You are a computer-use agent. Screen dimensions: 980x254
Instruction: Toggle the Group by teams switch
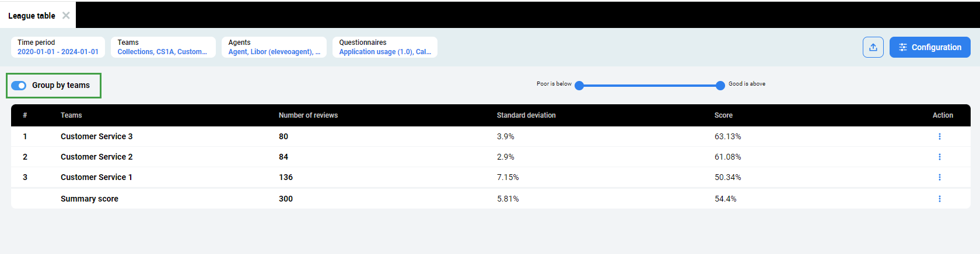[19, 86]
